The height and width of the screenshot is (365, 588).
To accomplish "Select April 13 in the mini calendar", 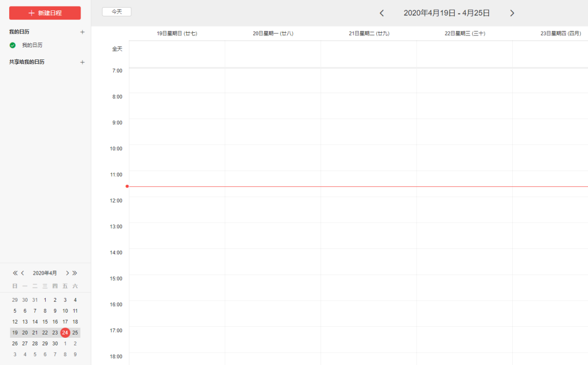I will click(x=24, y=321).
